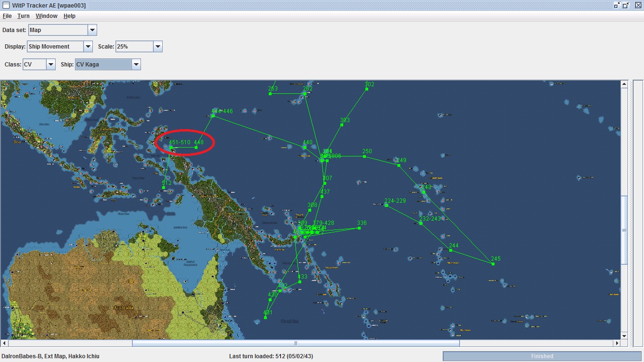Select the turn 263 waypoint marker

[270, 93]
